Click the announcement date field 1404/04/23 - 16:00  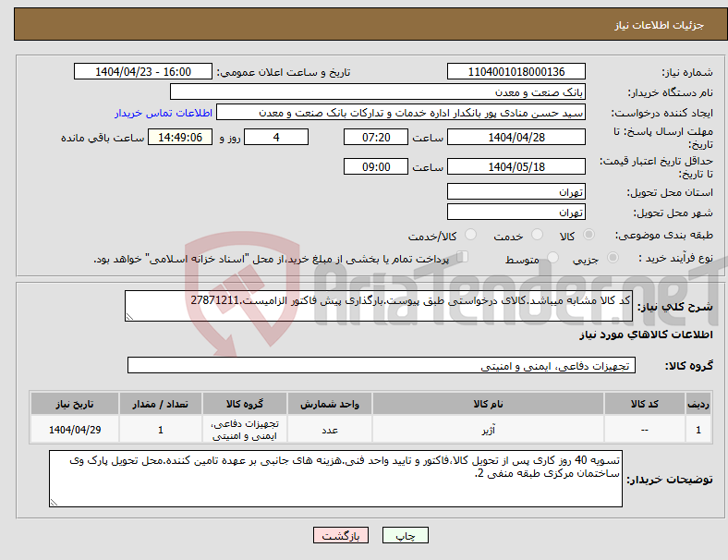[x=143, y=71]
